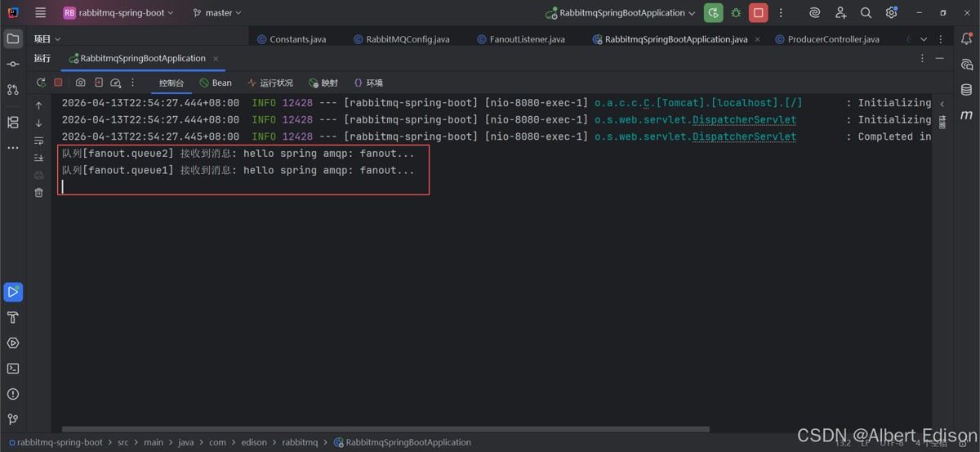Click the exit application icon in Run toolbar

tap(98, 83)
